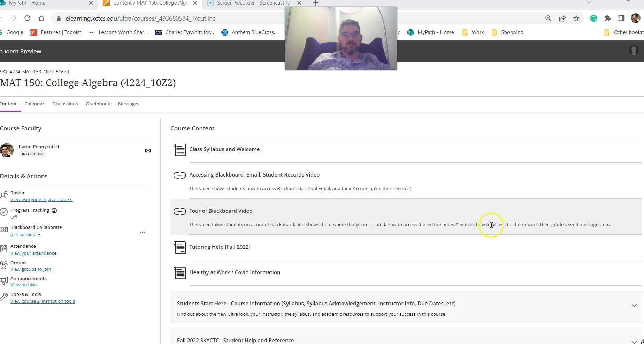Viewport: 644px width, 344px height.
Task: Open Blackboard Collaborate more options menu
Action: tap(143, 232)
